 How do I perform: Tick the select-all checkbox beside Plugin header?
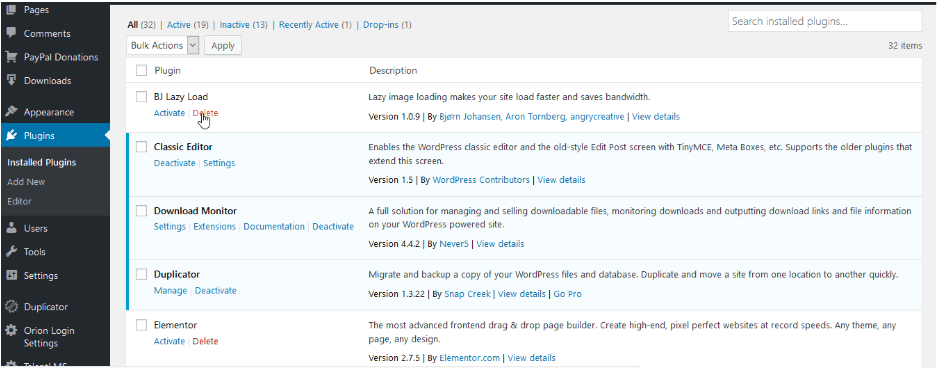[141, 71]
